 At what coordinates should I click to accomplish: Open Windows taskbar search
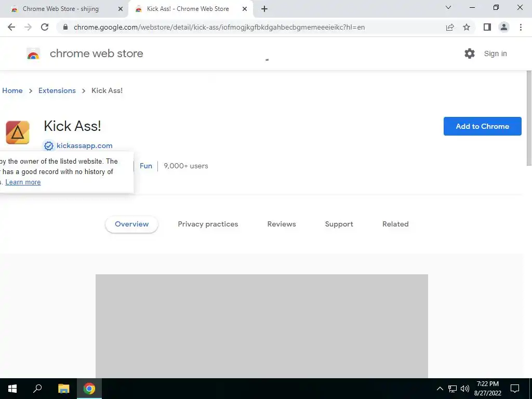(37, 389)
